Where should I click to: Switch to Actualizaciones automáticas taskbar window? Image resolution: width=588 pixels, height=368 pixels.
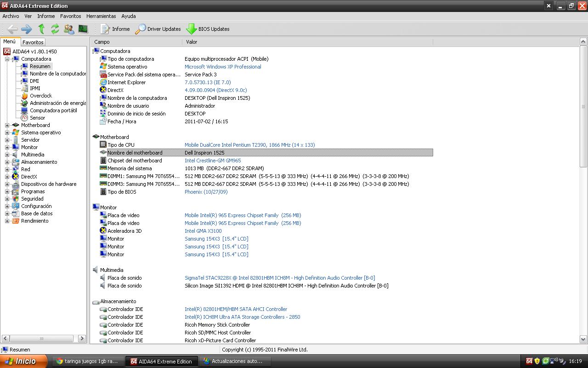coord(235,361)
